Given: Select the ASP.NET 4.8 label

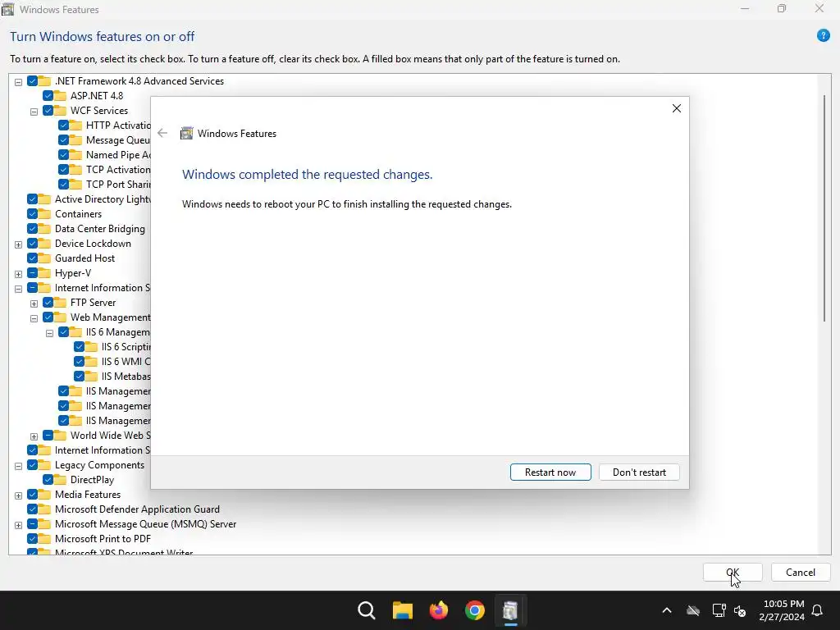Looking at the screenshot, I should tap(97, 95).
